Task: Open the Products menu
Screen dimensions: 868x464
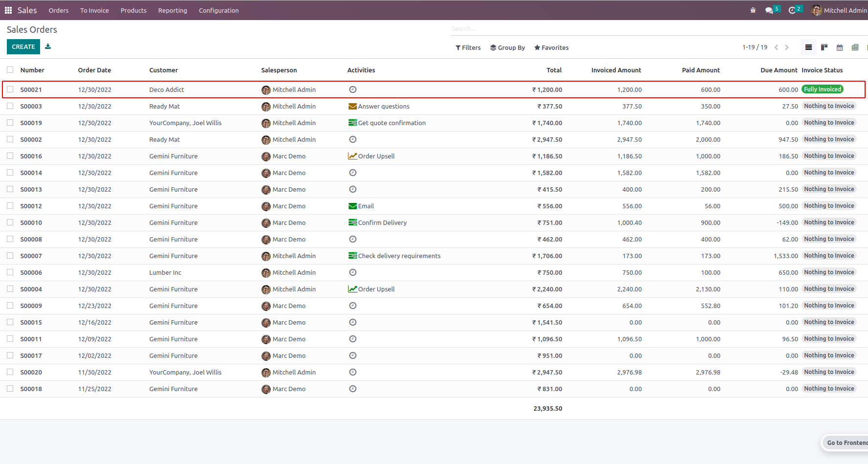Action: (133, 10)
